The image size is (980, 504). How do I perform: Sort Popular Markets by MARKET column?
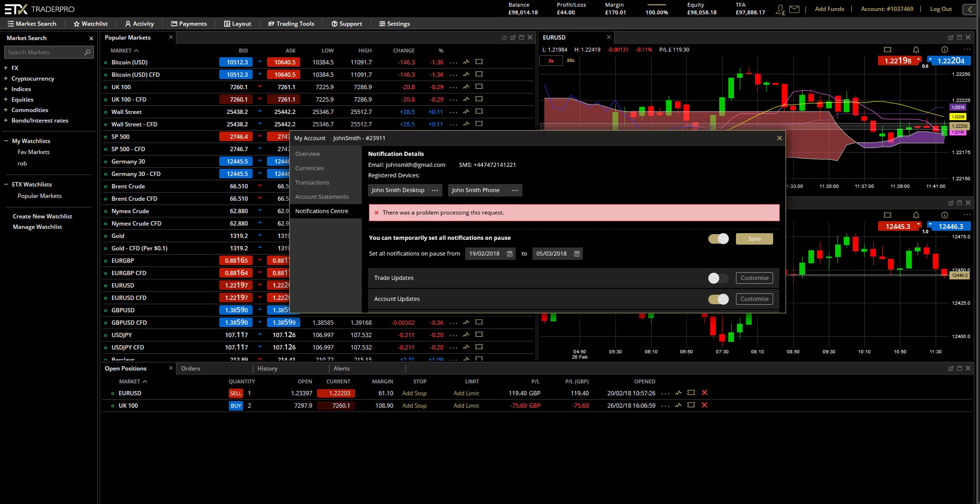(x=124, y=51)
